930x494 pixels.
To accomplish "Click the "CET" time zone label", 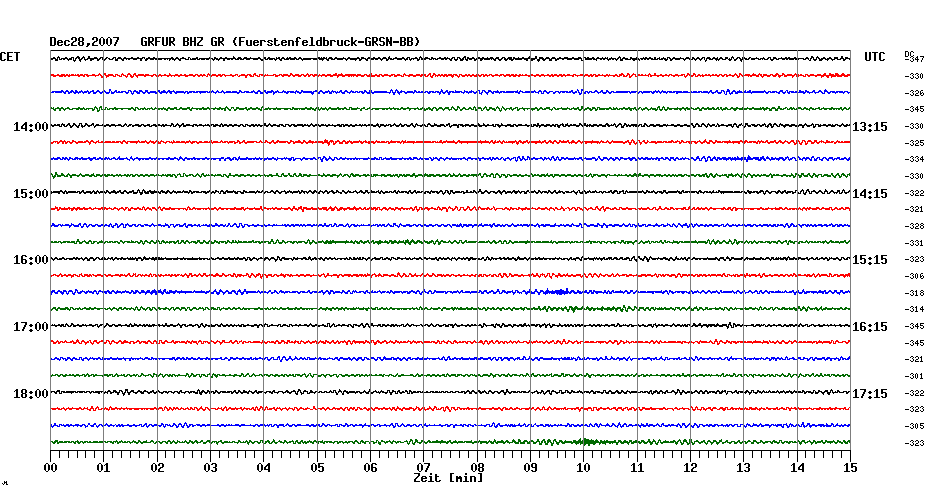I will [x=10, y=57].
